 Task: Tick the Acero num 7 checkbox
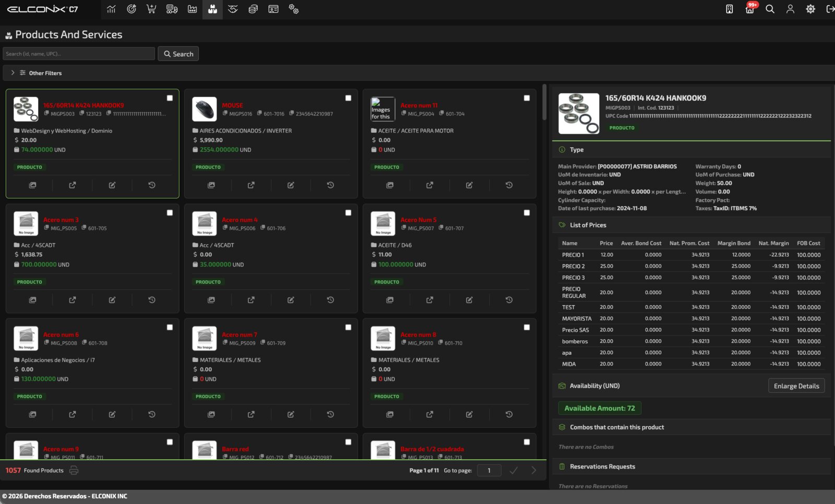[x=348, y=327]
